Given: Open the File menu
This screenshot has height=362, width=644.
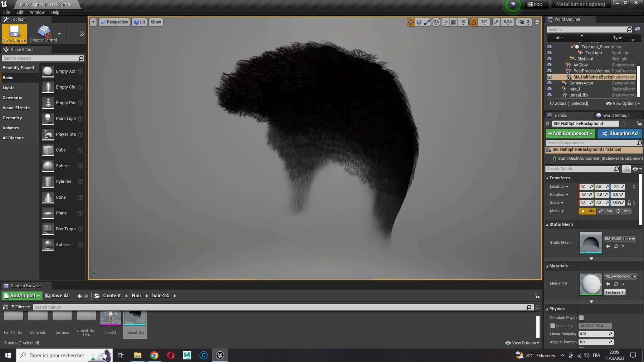Looking at the screenshot, I should [x=6, y=12].
